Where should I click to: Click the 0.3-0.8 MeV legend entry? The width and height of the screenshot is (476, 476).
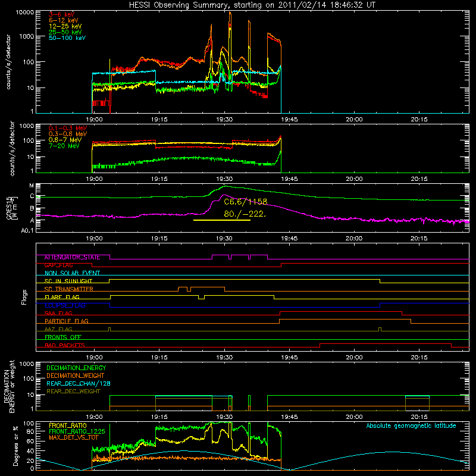68,134
